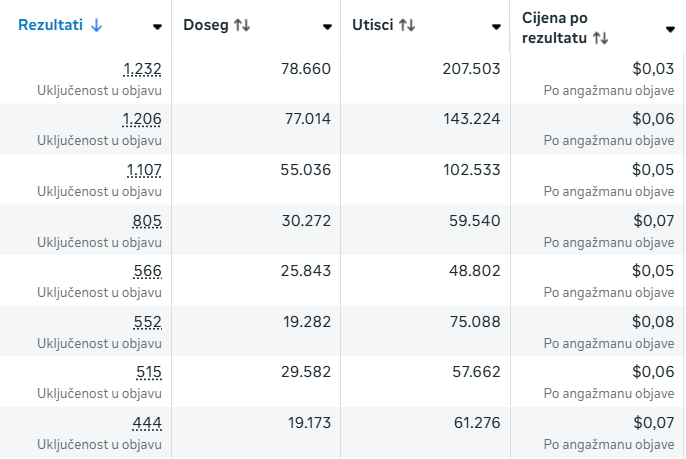Sort by the Rezultati column header
Screen dimensions: 686x459
point(49,26)
